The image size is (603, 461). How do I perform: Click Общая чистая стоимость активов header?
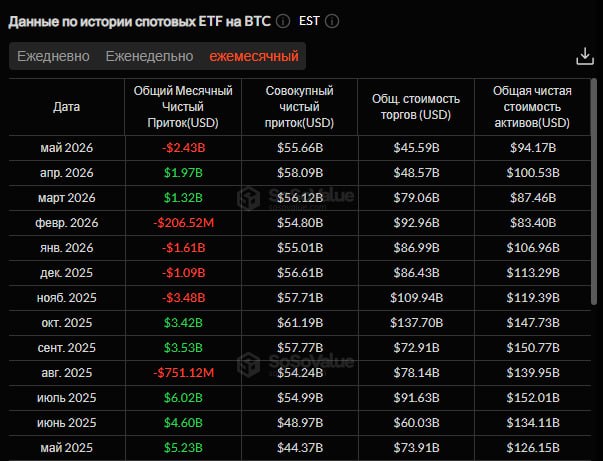coord(532,107)
